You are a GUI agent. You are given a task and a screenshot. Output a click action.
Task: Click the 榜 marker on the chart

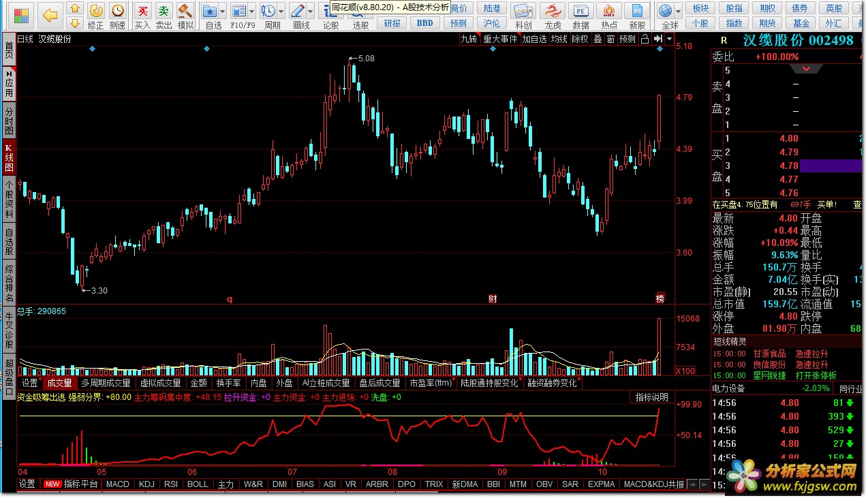coord(660,298)
